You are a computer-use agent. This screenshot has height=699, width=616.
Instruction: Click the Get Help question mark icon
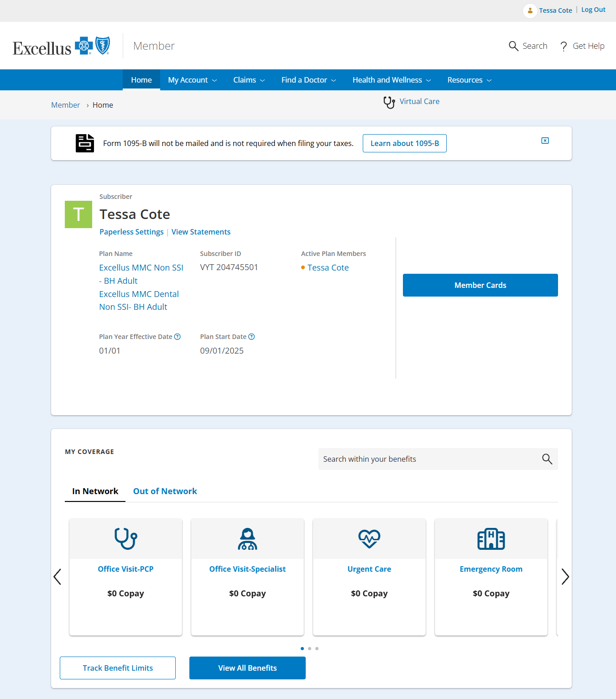[x=564, y=46]
